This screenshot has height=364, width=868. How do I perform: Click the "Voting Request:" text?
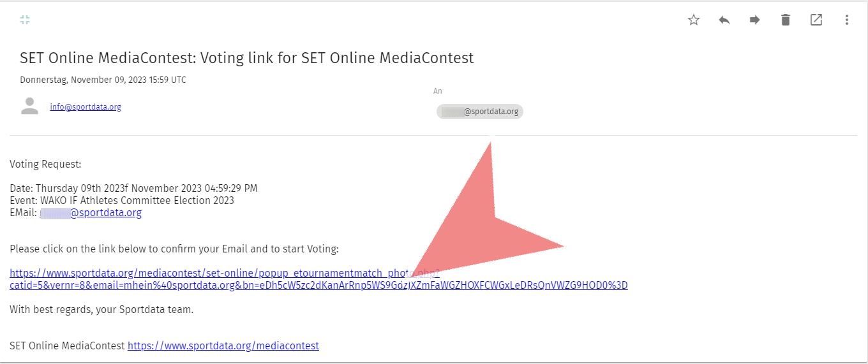coord(45,164)
